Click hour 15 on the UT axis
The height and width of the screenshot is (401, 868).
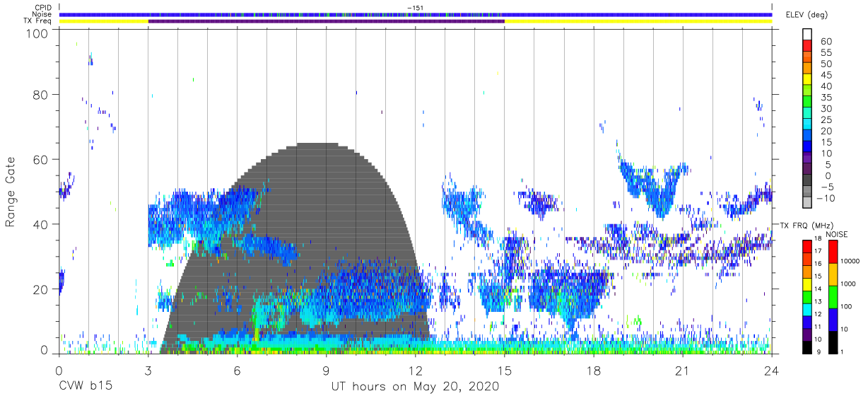(x=504, y=370)
